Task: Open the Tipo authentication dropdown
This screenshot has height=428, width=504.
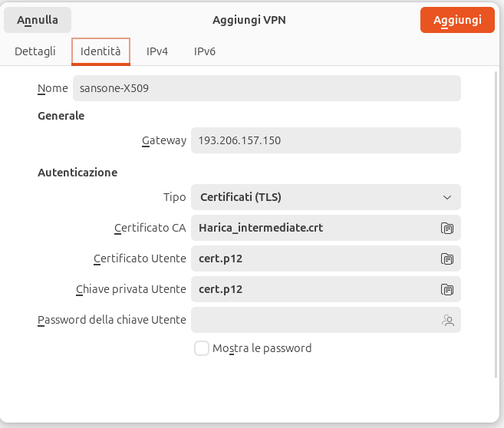Action: coord(325,197)
